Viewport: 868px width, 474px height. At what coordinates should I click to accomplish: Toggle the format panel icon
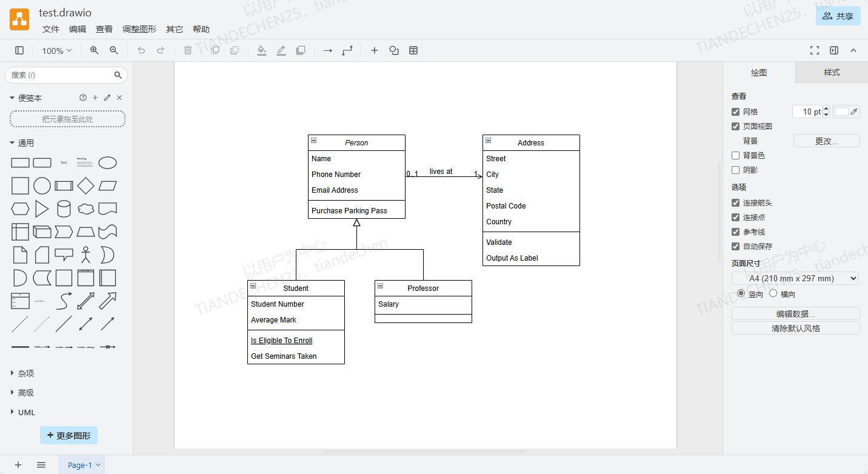point(834,51)
